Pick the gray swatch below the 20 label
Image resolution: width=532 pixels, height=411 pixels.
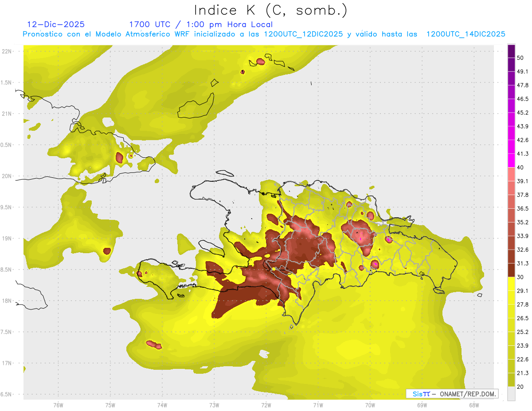click(511, 394)
